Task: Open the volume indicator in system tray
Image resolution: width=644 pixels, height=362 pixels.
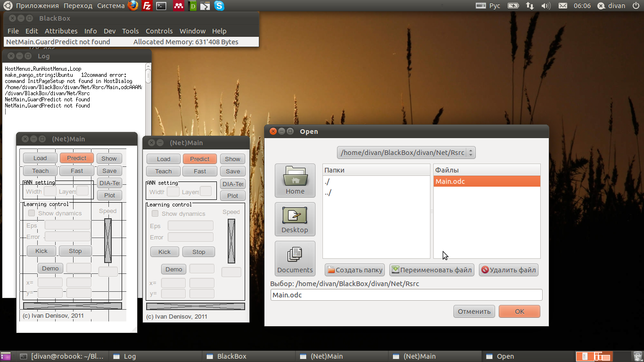Action: coord(545,6)
